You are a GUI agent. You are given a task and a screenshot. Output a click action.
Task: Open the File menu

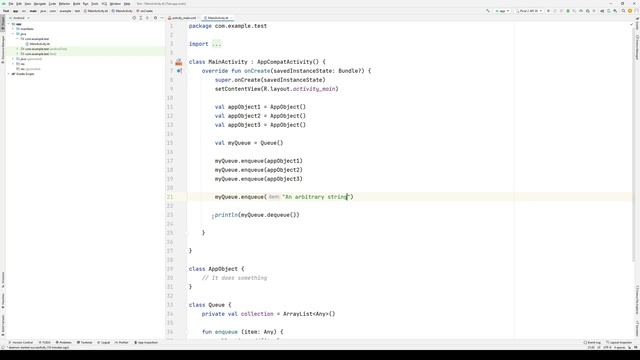[x=11, y=4]
